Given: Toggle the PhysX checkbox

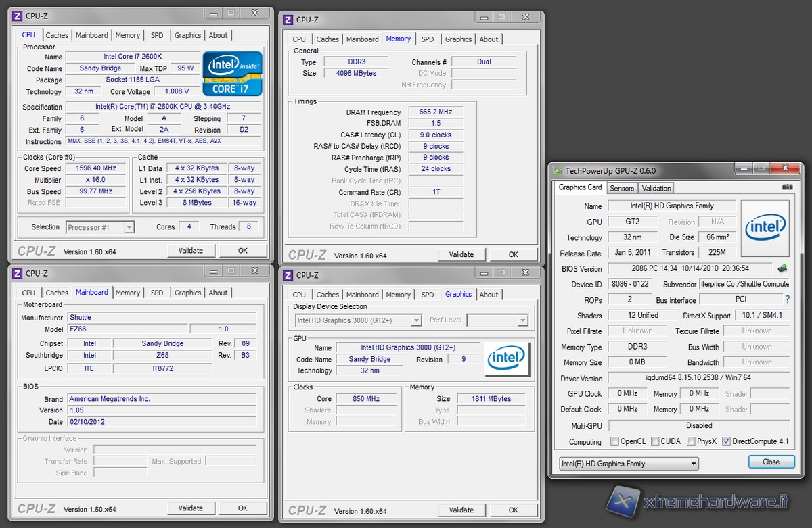Looking at the screenshot, I should click(691, 441).
